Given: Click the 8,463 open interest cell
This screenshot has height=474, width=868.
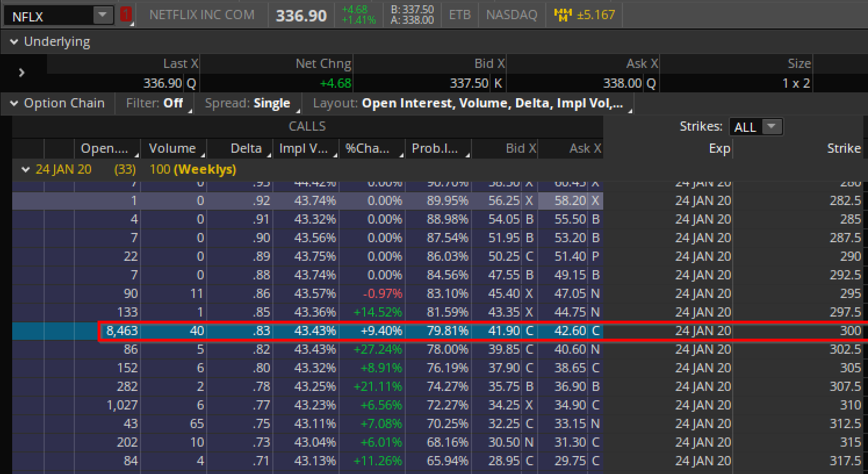Looking at the screenshot, I should point(122,331).
